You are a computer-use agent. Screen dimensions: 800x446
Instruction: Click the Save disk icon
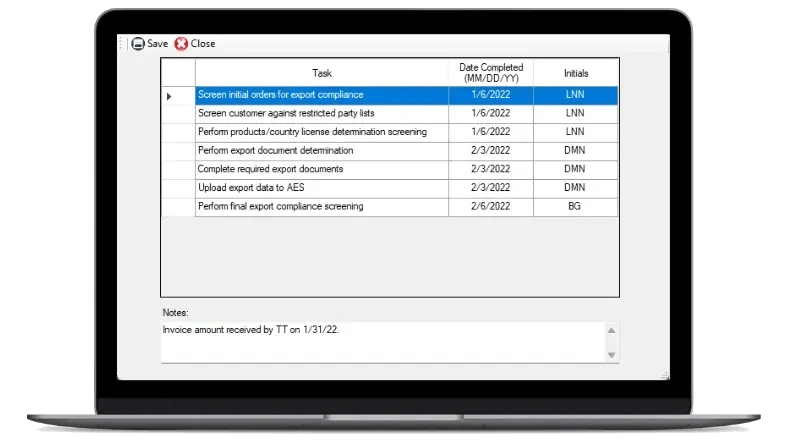[x=138, y=44]
